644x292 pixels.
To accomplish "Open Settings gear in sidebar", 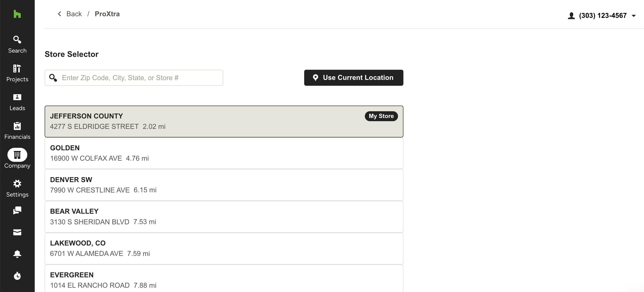I will click(x=17, y=188).
